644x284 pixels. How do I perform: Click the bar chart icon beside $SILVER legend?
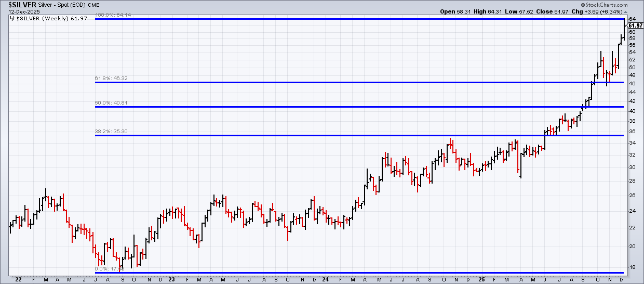point(11,18)
